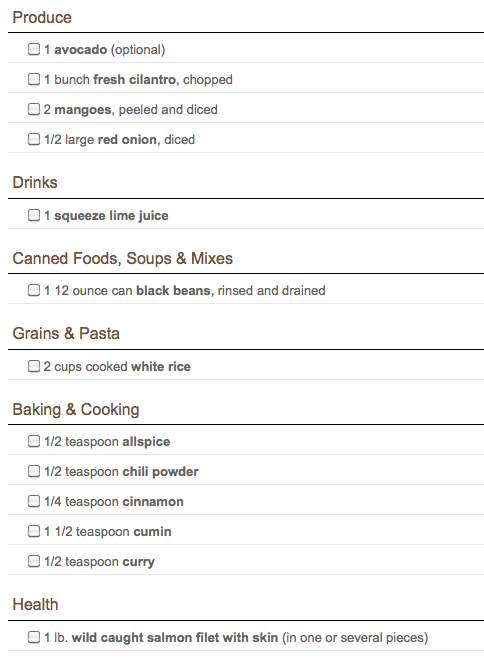Click the Baking & Cooking heading
Screen dimensions: 484x667
(x=76, y=409)
